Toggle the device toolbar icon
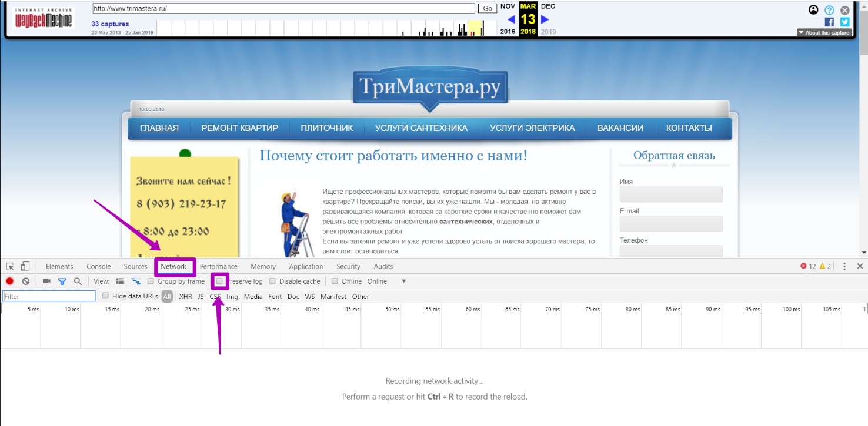The width and height of the screenshot is (868, 426). (x=25, y=267)
